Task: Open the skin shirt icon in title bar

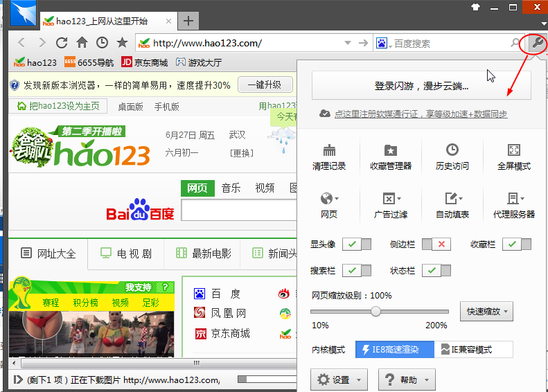Action: 475,7
